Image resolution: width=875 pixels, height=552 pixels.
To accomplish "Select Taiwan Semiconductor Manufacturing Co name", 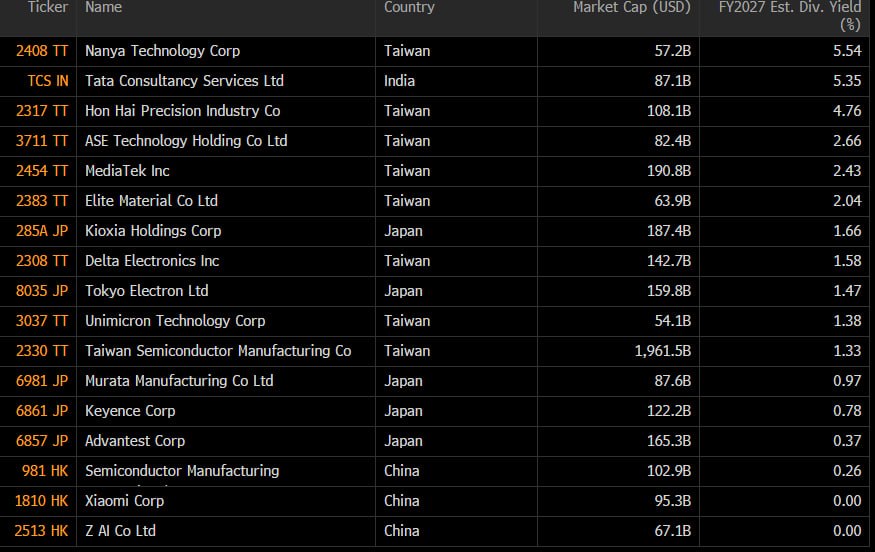I will [218, 351].
